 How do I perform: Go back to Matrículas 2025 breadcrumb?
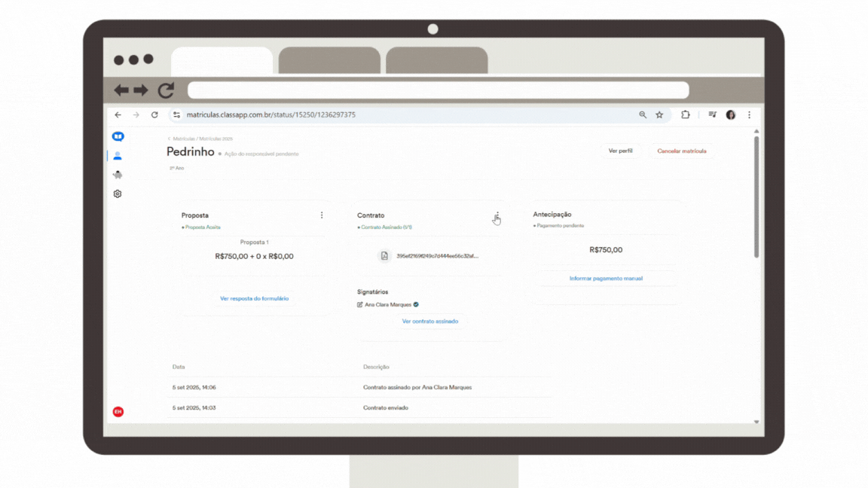pyautogui.click(x=216, y=139)
